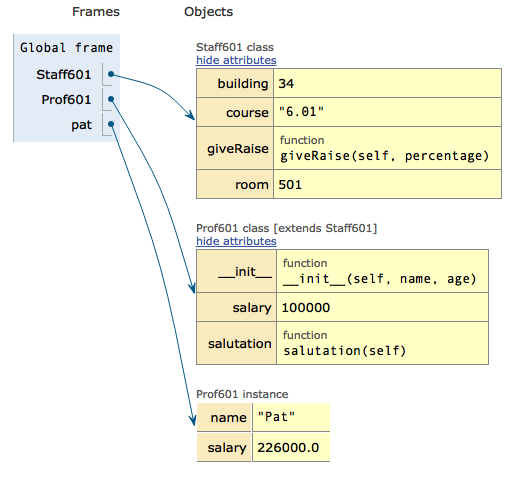
Task: Select the __init__(self, name, age) function cell
Action: point(382,271)
